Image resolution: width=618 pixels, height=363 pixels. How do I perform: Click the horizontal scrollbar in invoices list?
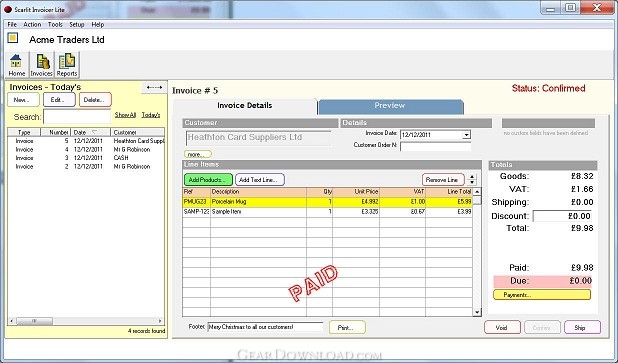click(86, 321)
